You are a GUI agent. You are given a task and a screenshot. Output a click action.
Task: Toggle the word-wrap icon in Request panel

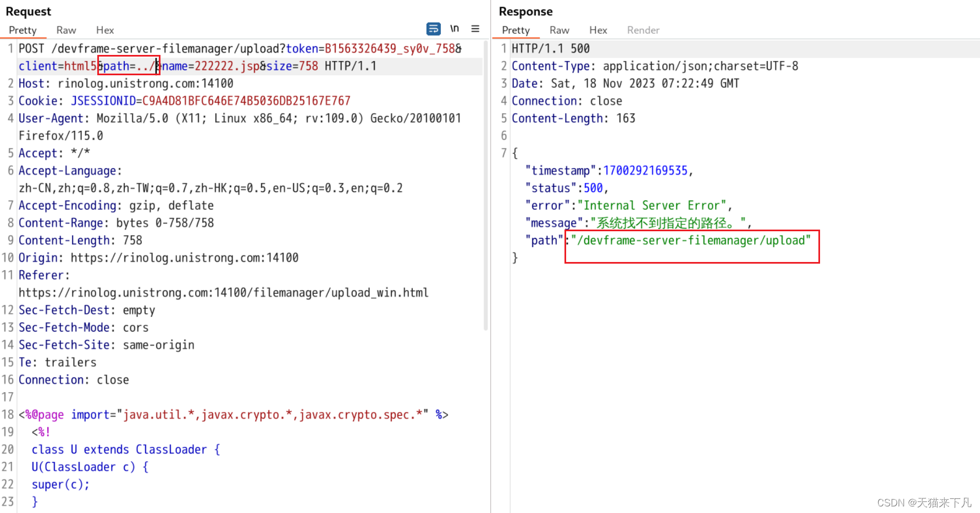433,29
